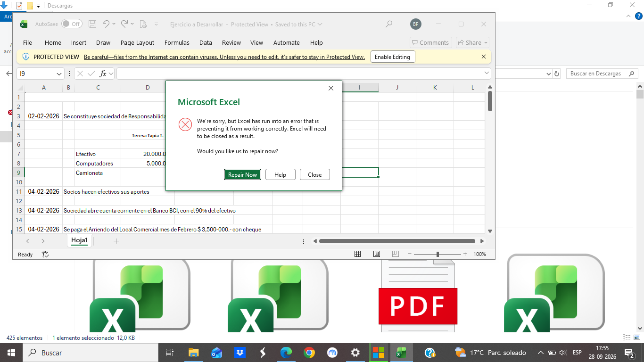Open the Undo history dropdown arrow
Viewport: 644px width, 362px height.
[114, 24]
